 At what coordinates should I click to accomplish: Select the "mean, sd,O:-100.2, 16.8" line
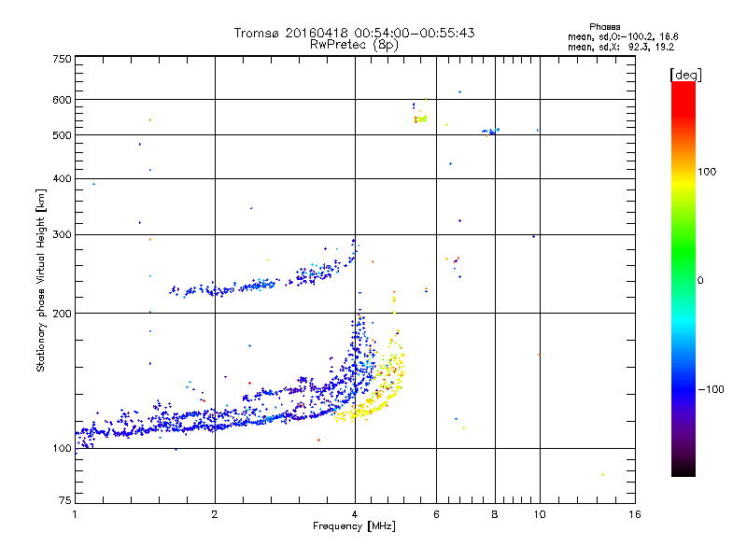click(623, 36)
